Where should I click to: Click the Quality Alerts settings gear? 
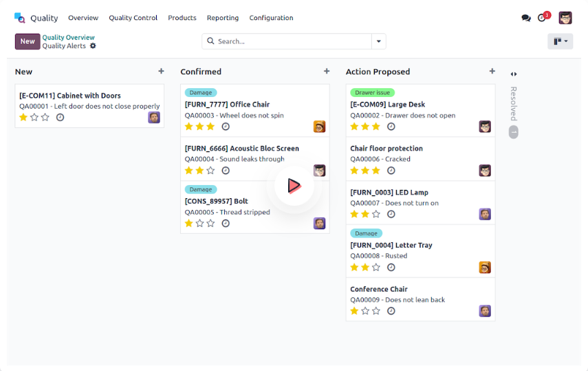pos(93,46)
